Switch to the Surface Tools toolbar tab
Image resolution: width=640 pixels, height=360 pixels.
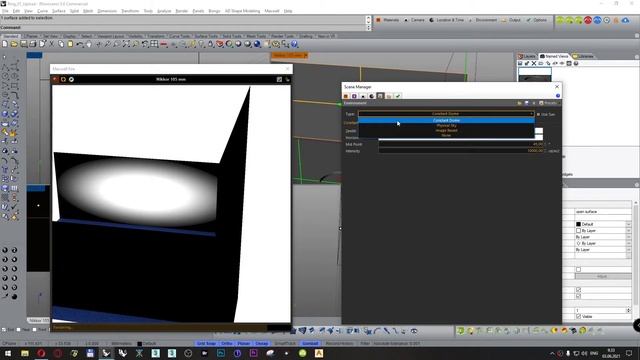pyautogui.click(x=206, y=36)
